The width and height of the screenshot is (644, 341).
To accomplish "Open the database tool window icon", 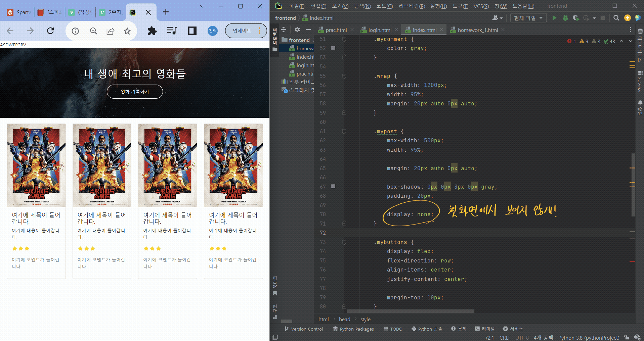I will (x=640, y=31).
